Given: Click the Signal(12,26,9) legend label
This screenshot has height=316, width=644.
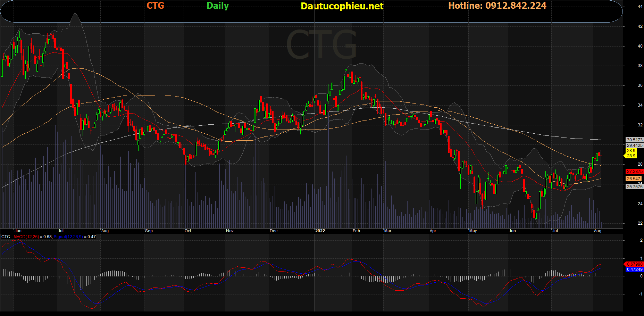Looking at the screenshot, I should 68,237.
